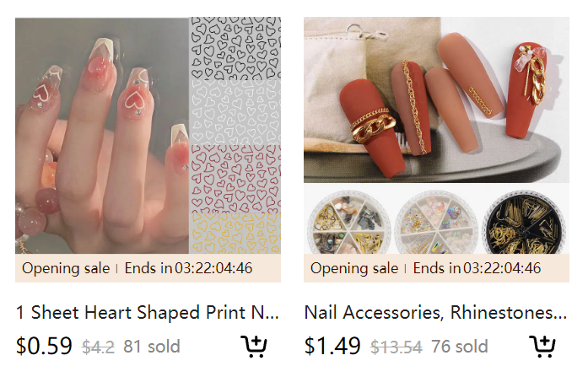Screen dimensions: 588x366
Task: View the black wheel of gold chains
Action: [x=526, y=223]
